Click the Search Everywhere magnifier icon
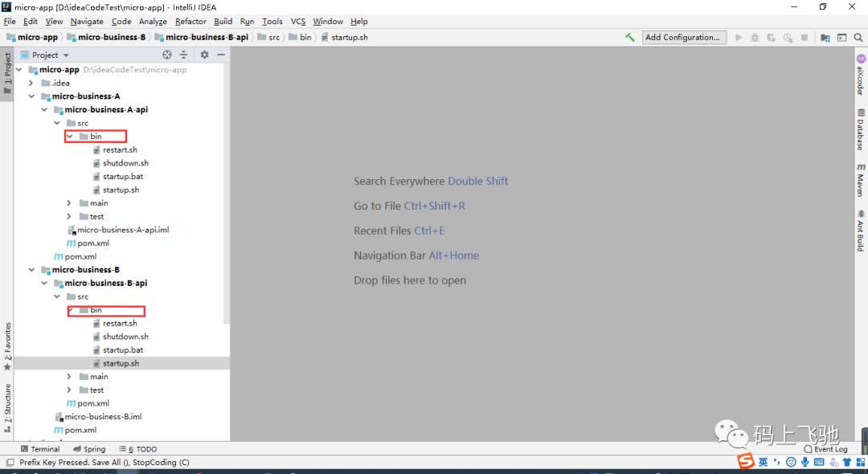 [x=858, y=38]
